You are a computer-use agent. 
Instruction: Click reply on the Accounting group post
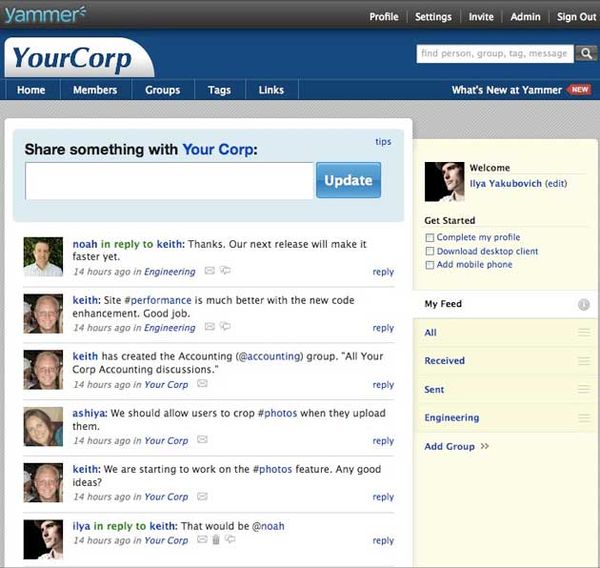coord(383,385)
